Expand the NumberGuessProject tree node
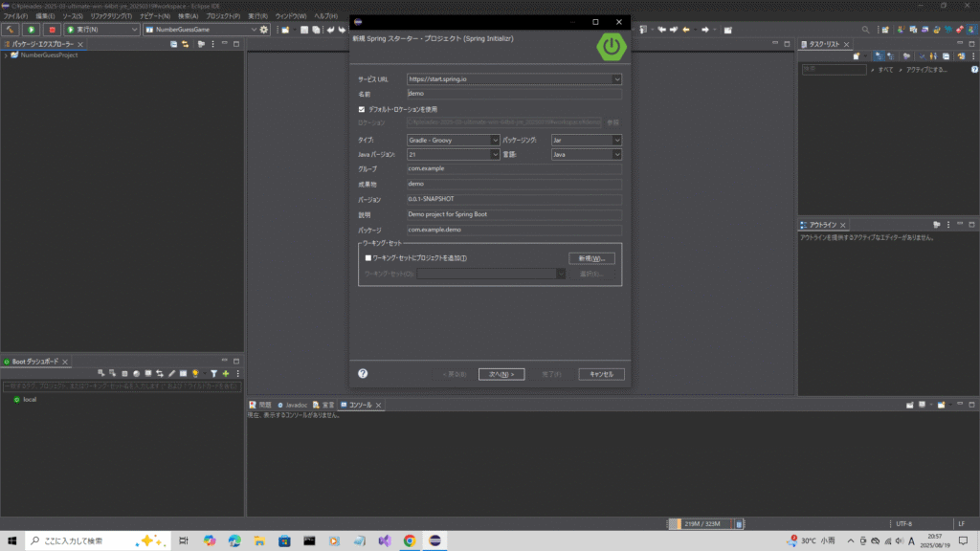980x551 pixels. tap(6, 55)
